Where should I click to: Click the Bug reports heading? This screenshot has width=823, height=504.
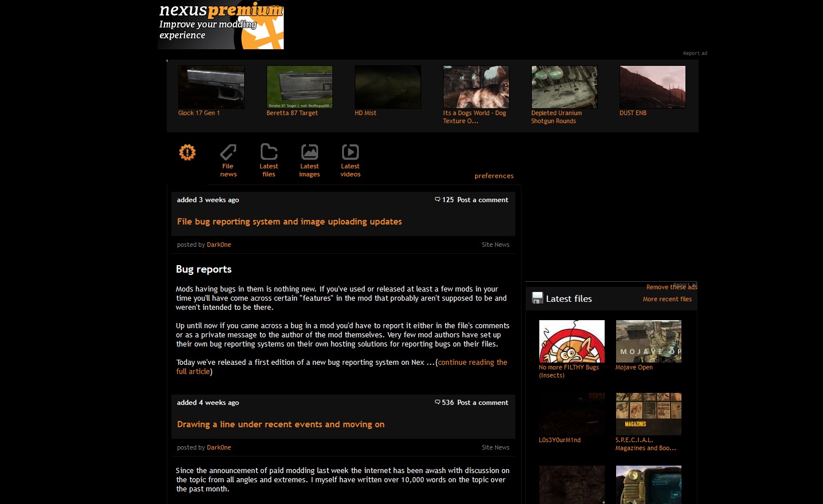coord(203,269)
